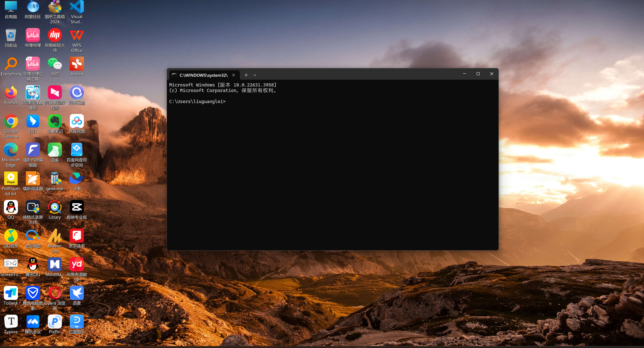Click the Typora desktop icon

click(11, 322)
